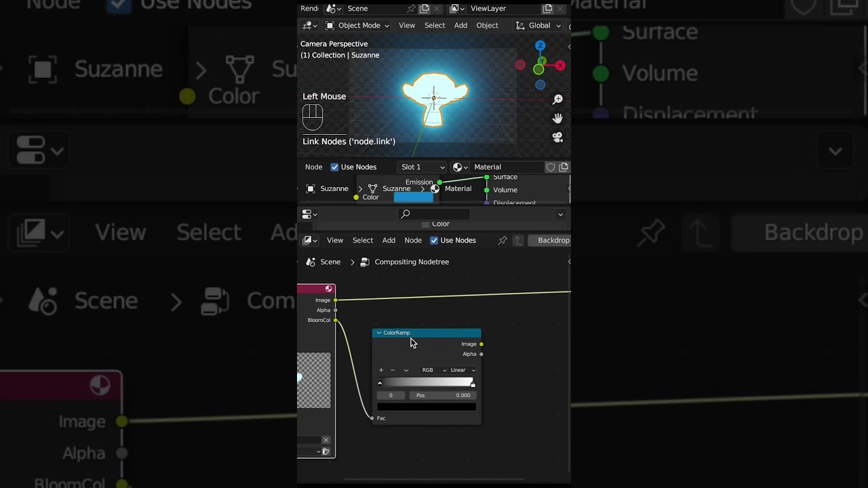Open the compositor editor type dropdown

click(x=310, y=241)
